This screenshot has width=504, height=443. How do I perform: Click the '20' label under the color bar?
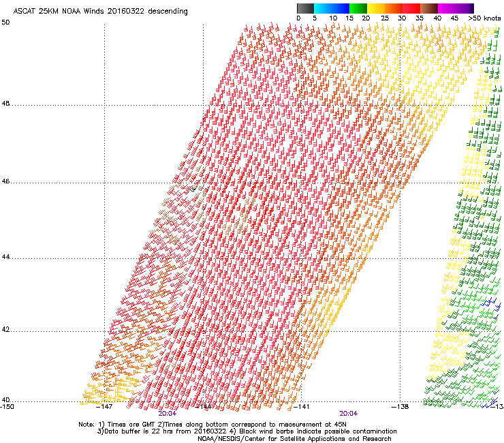point(366,18)
